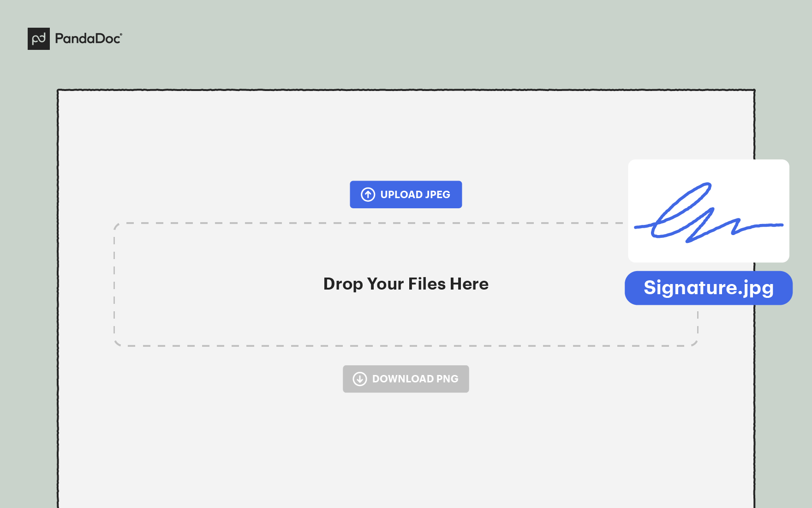Select the Signature.jpg file badge

click(x=708, y=287)
